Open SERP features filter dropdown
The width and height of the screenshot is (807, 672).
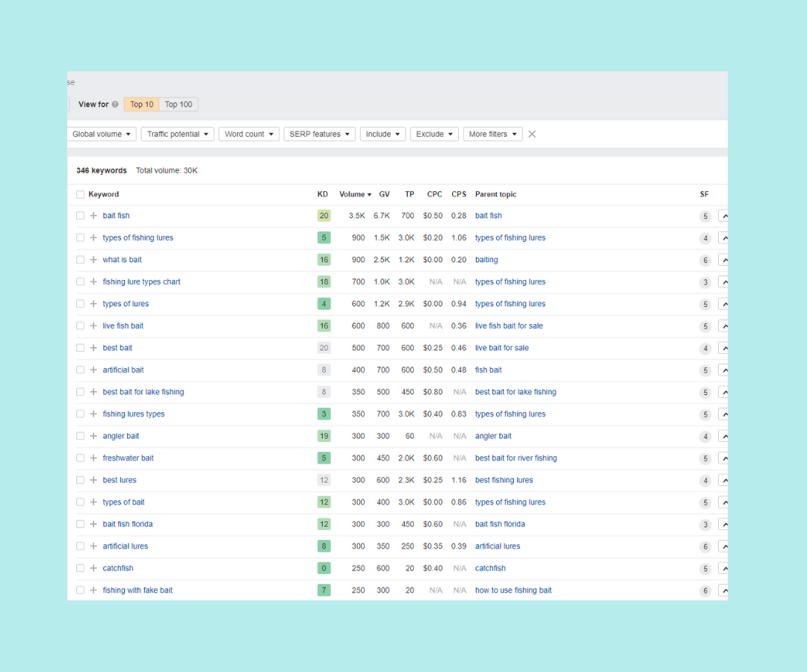click(320, 134)
